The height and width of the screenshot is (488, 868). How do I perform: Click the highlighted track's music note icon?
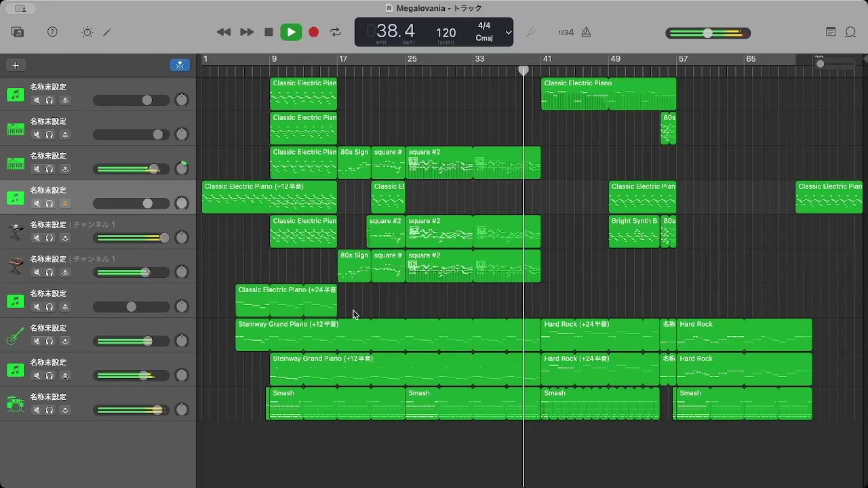point(15,198)
